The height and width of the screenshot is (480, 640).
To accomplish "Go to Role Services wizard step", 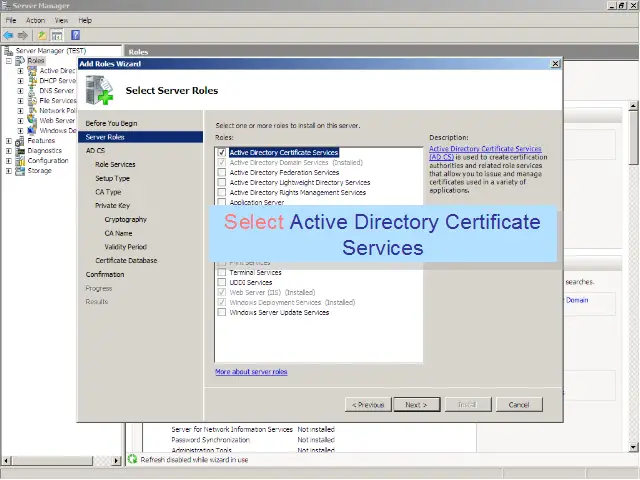I will click(x=115, y=164).
